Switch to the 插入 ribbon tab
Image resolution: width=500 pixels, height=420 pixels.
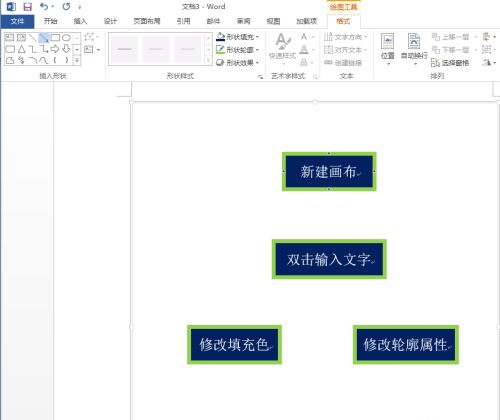click(80, 21)
